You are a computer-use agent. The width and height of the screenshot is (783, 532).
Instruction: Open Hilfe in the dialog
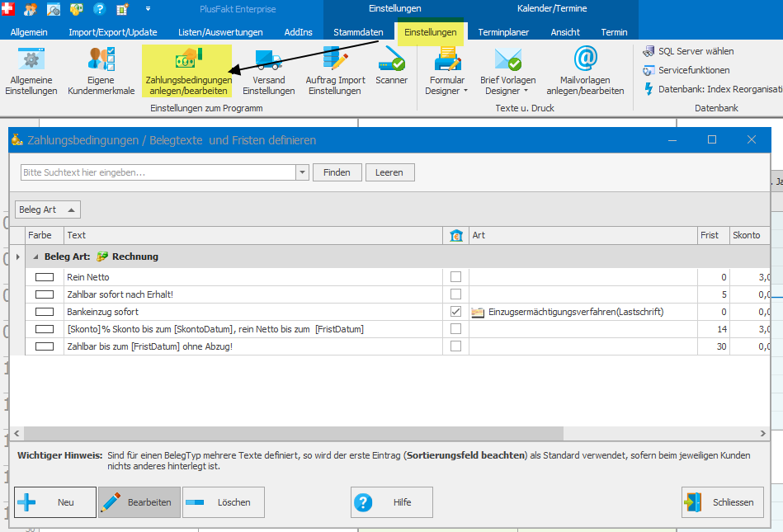391,502
